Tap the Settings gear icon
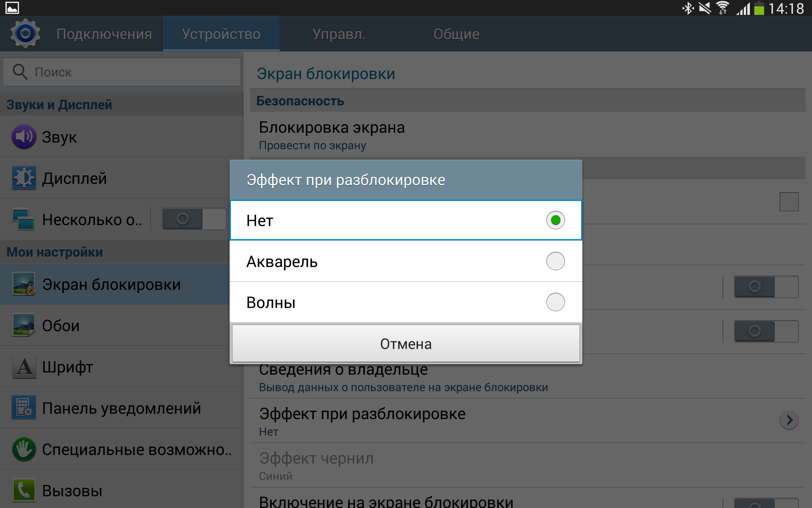The height and width of the screenshot is (508, 812). tap(25, 34)
